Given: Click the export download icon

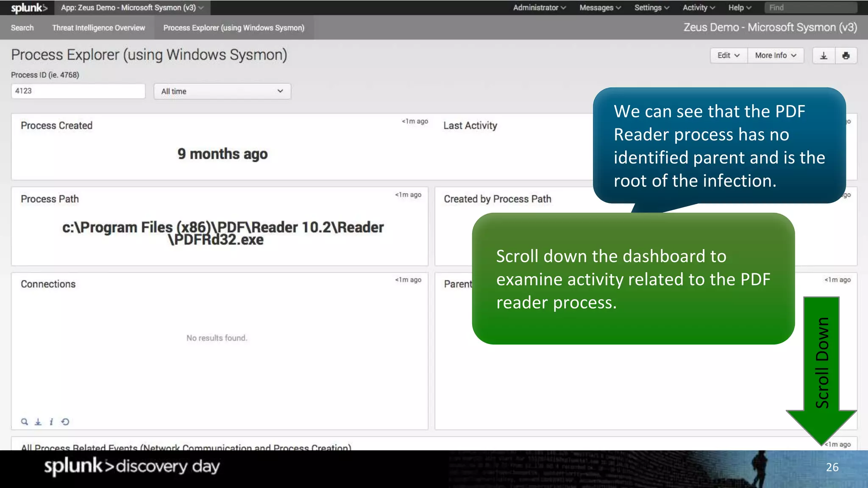Looking at the screenshot, I should pos(823,55).
